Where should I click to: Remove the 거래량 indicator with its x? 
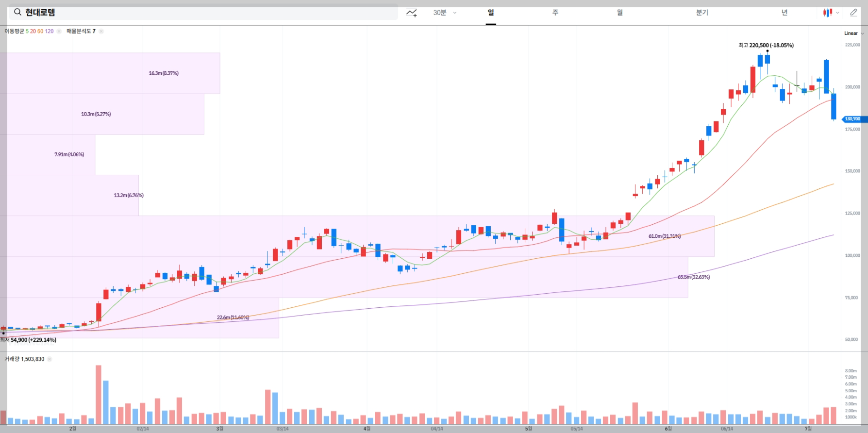click(50, 359)
